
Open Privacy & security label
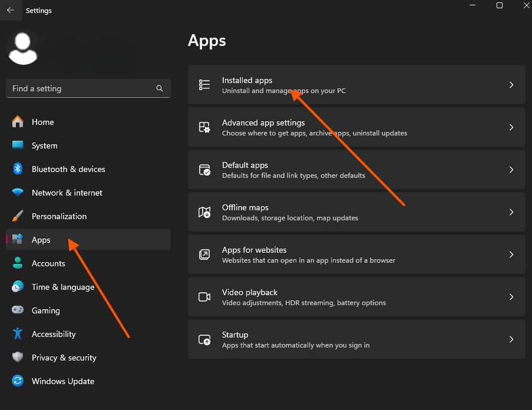coord(64,358)
